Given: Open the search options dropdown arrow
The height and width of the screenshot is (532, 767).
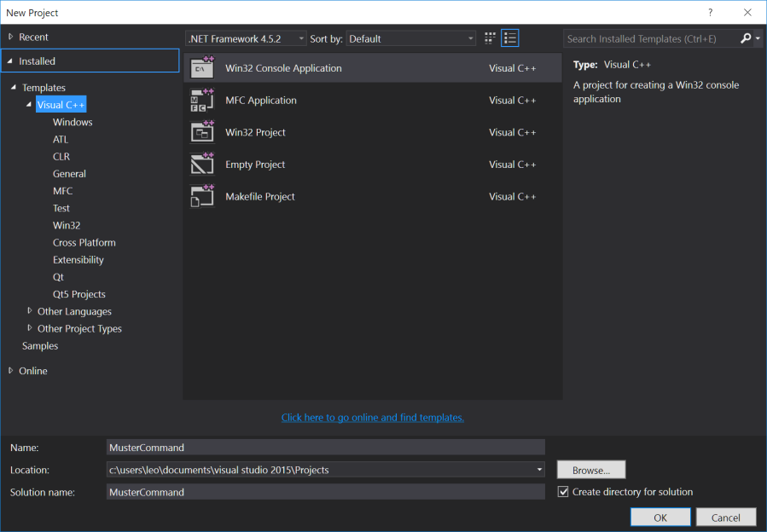Looking at the screenshot, I should (x=758, y=38).
